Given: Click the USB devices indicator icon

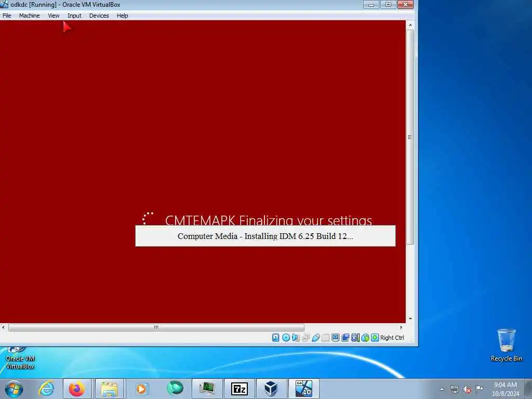Looking at the screenshot, I should click(x=315, y=338).
